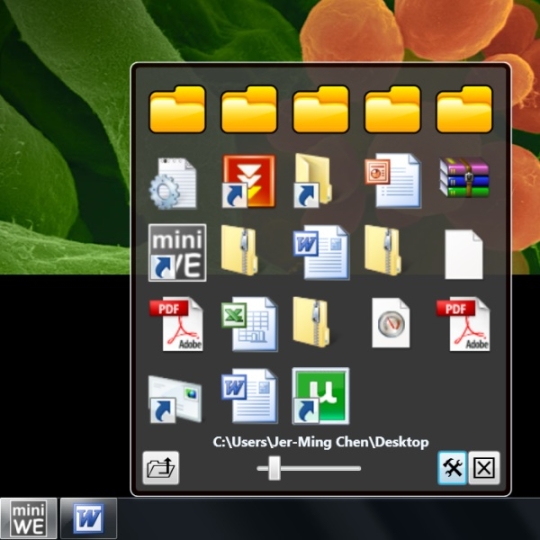
Task: Open the middle yellow folder in top row
Action: [x=321, y=110]
